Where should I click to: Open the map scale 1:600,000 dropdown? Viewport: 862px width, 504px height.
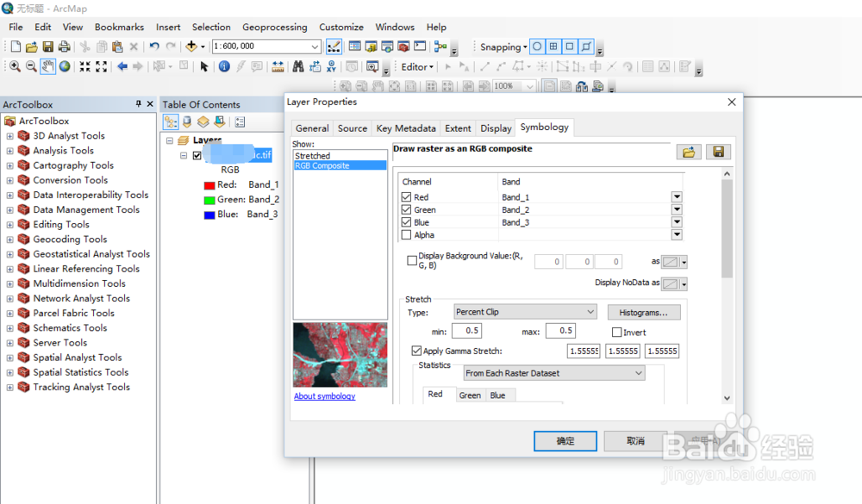[x=315, y=47]
